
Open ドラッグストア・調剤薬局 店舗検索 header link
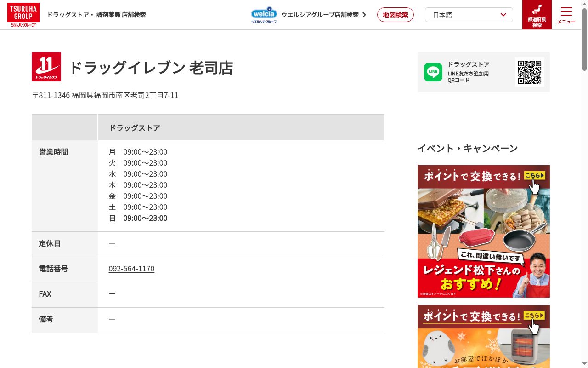pyautogui.click(x=96, y=15)
